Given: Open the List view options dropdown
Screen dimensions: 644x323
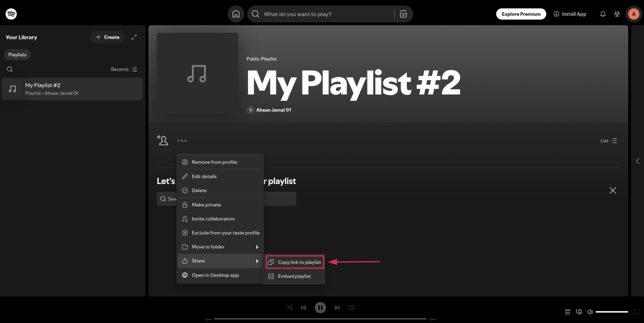Looking at the screenshot, I should 609,141.
